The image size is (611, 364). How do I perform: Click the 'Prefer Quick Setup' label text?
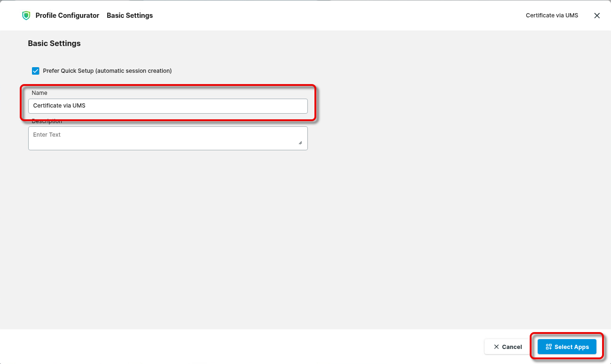click(x=107, y=71)
